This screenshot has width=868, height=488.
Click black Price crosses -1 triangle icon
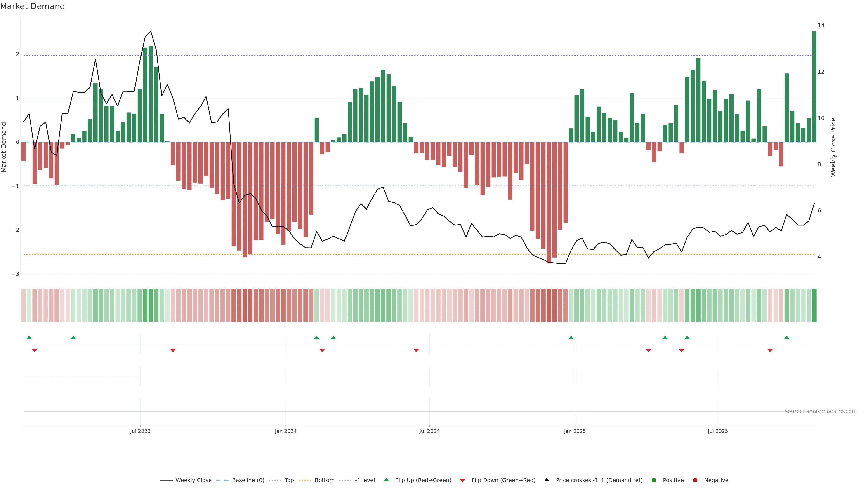[547, 480]
